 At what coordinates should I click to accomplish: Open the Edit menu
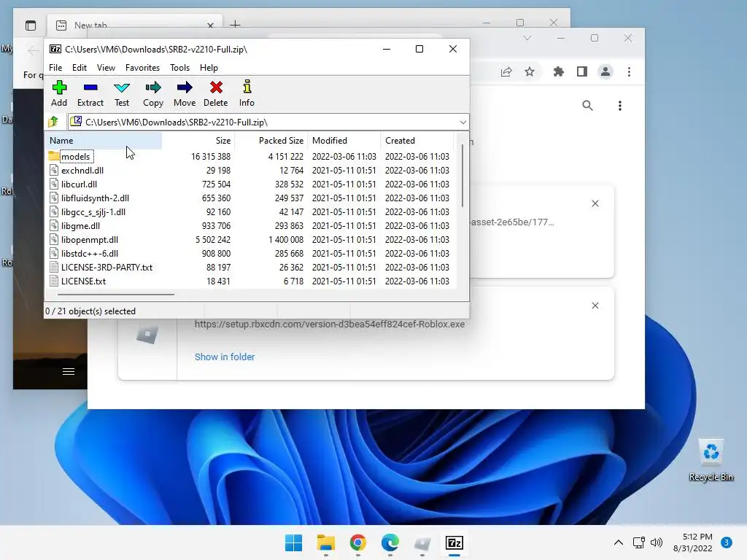click(79, 68)
